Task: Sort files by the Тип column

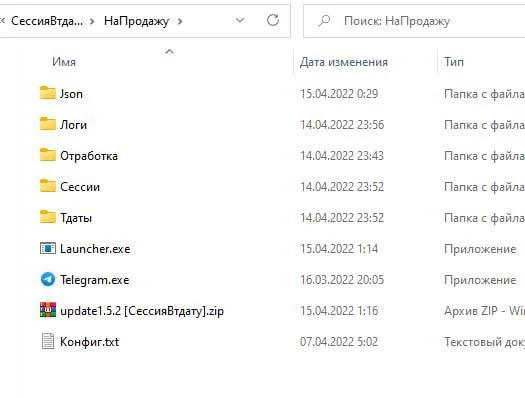Action: pyautogui.click(x=454, y=62)
